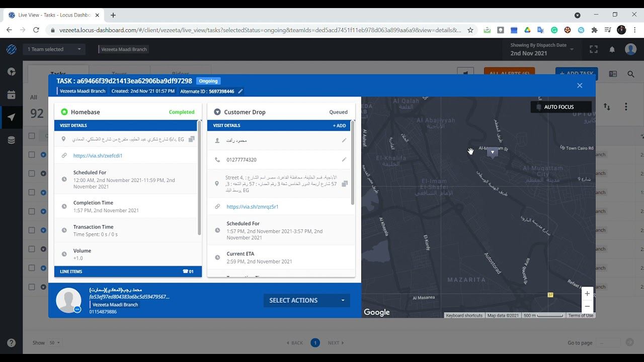This screenshot has height=362, width=644.
Task: Bookmark page with star icon
Action: click(470, 30)
